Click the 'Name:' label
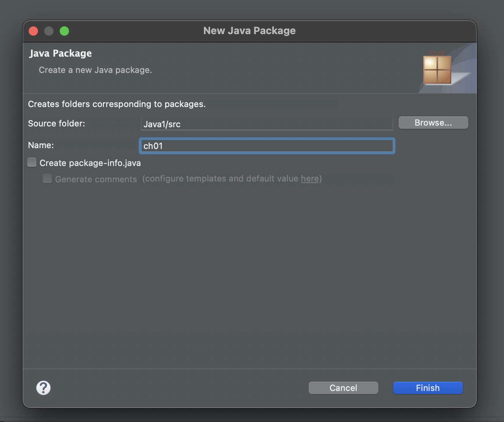This screenshot has width=504, height=422. 41,145
